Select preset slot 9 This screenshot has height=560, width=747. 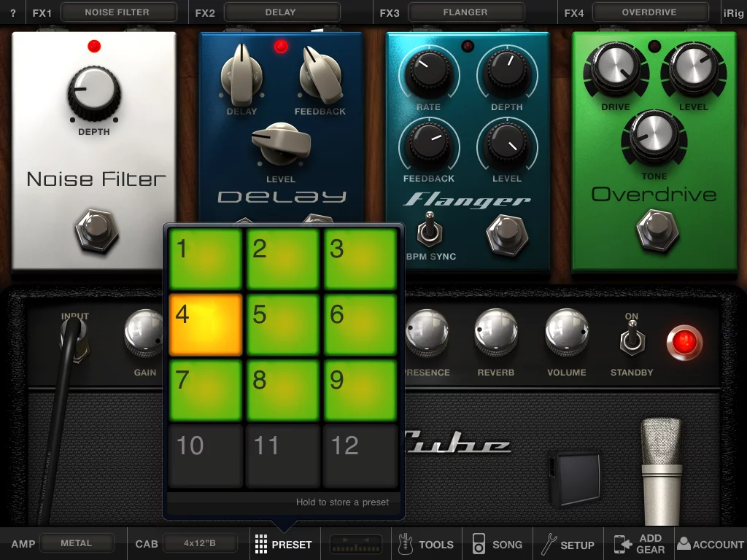pyautogui.click(x=360, y=390)
